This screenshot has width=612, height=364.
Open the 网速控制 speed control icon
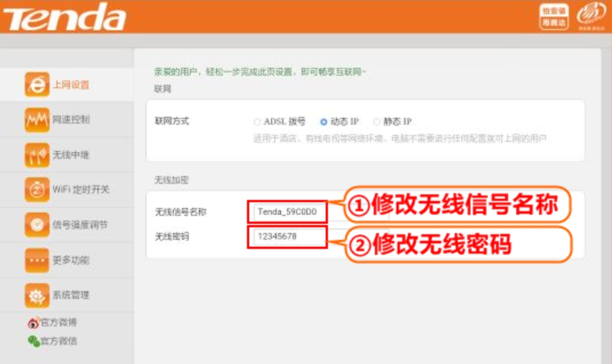tap(37, 120)
